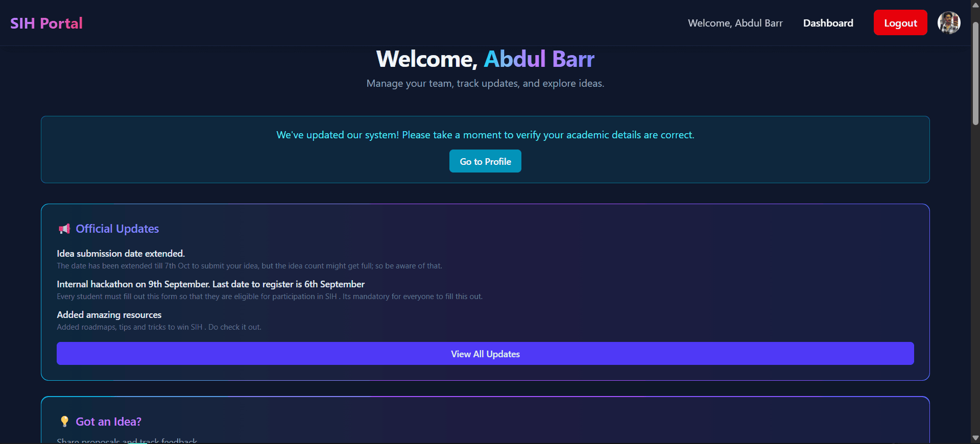
Task: Click the Official Updates heading
Action: tap(117, 229)
